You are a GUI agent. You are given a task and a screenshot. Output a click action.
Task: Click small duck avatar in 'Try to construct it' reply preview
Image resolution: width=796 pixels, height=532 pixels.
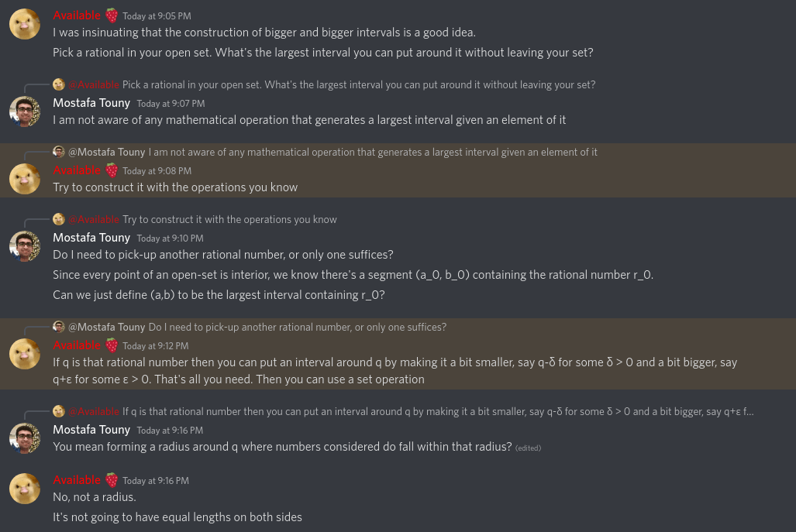59,220
